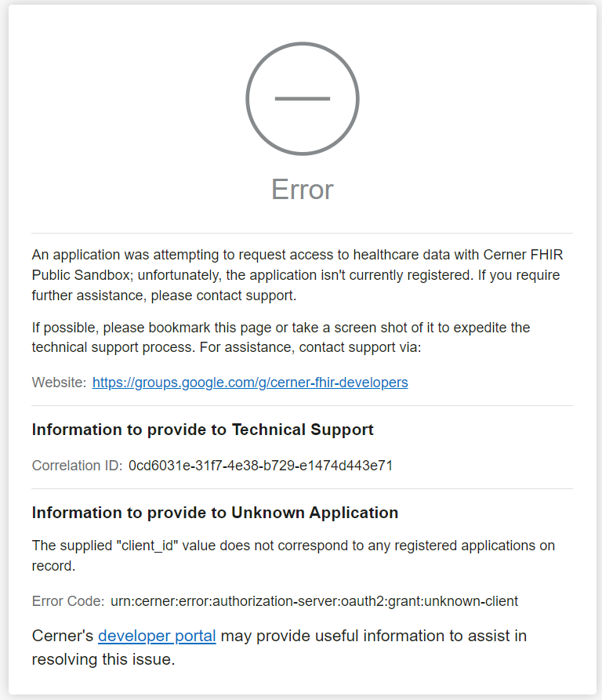The width and height of the screenshot is (602, 700).
Task: Open the developer portal link
Action: pyautogui.click(x=157, y=636)
